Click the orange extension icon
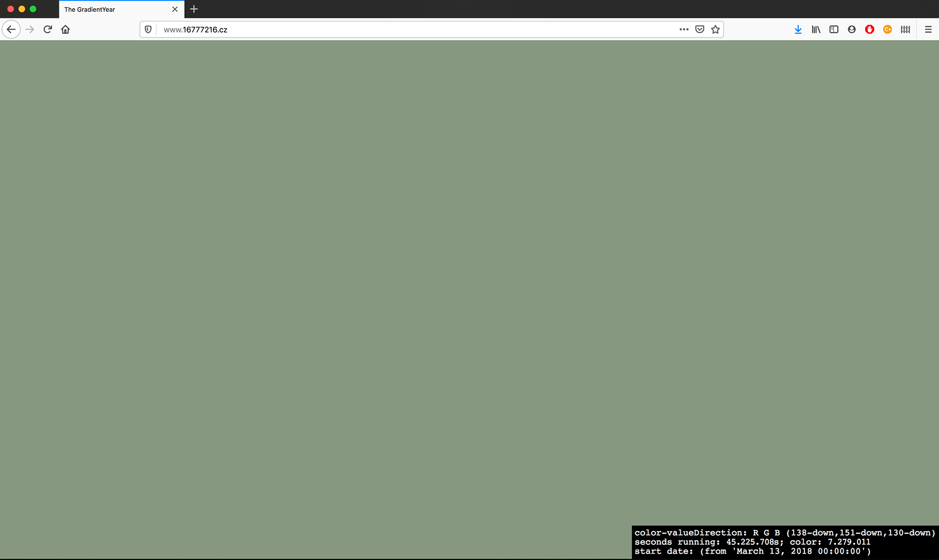The image size is (939, 560). point(887,29)
